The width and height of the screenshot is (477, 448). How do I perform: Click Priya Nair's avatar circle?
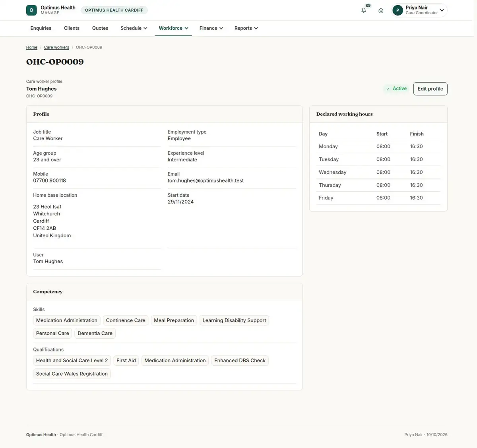click(x=397, y=10)
